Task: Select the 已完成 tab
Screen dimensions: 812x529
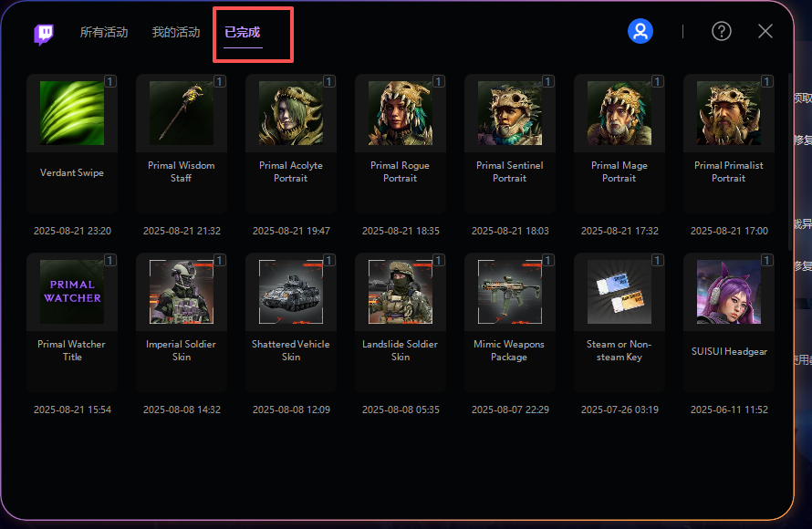Action: (243, 32)
